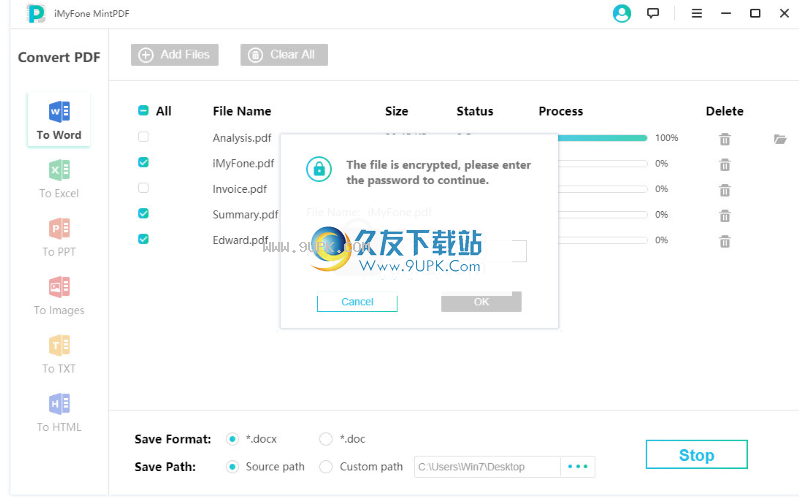Delete Summary.pdf with trash icon

pos(725,216)
